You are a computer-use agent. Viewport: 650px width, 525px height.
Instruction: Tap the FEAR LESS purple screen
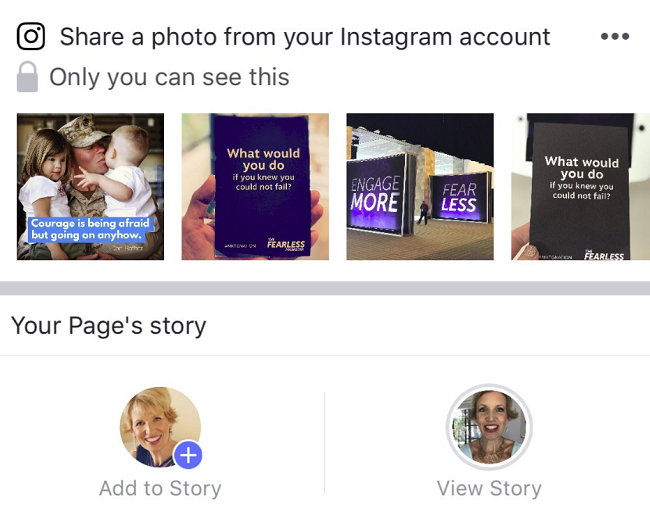[459, 197]
